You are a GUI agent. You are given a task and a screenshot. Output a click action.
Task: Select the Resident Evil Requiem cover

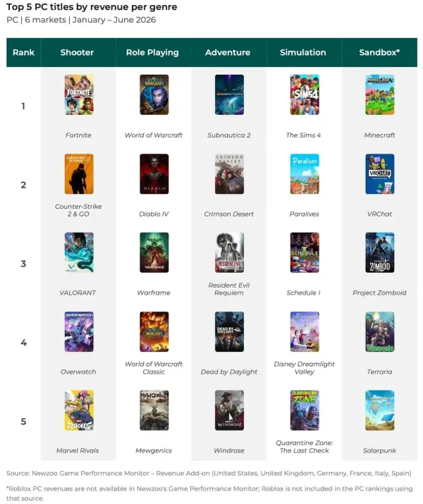(x=229, y=252)
